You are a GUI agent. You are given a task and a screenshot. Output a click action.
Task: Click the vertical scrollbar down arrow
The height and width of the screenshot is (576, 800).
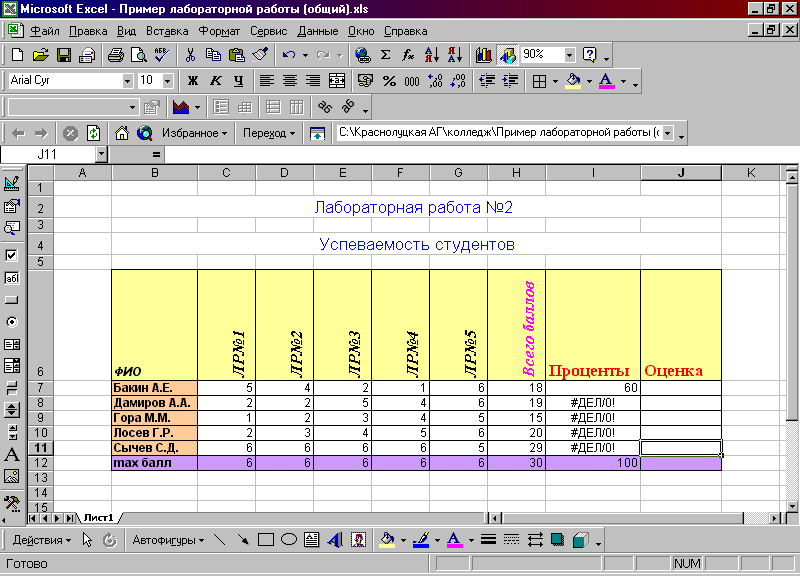point(792,506)
